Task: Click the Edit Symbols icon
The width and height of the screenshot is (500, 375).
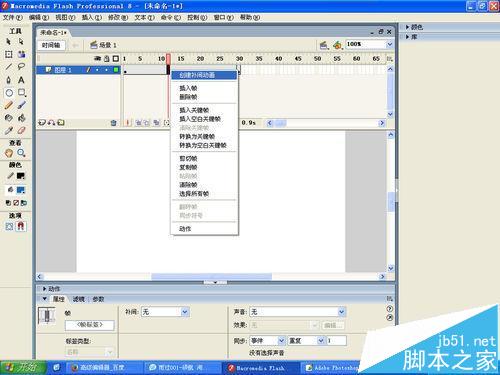Action: (x=337, y=45)
